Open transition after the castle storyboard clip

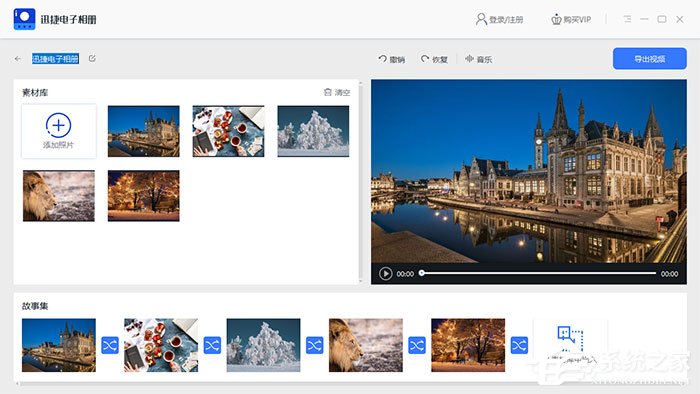click(x=110, y=345)
